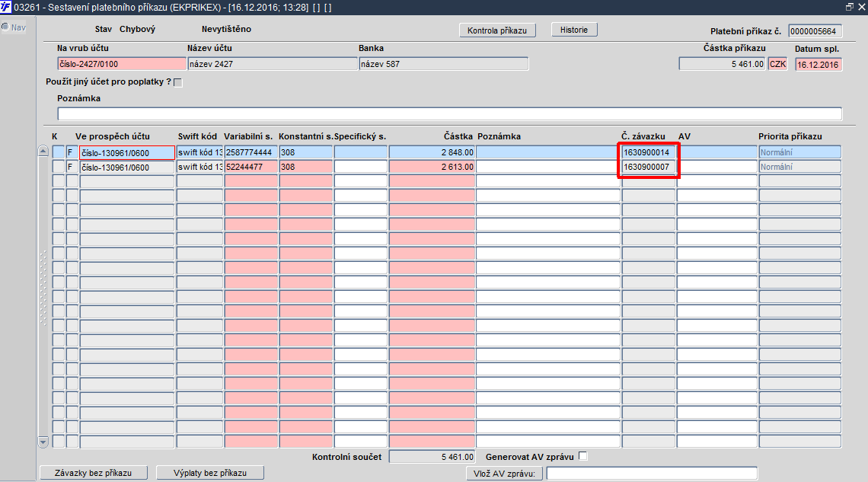Enable the Generovat AV zprávu checkbox

coord(583,456)
